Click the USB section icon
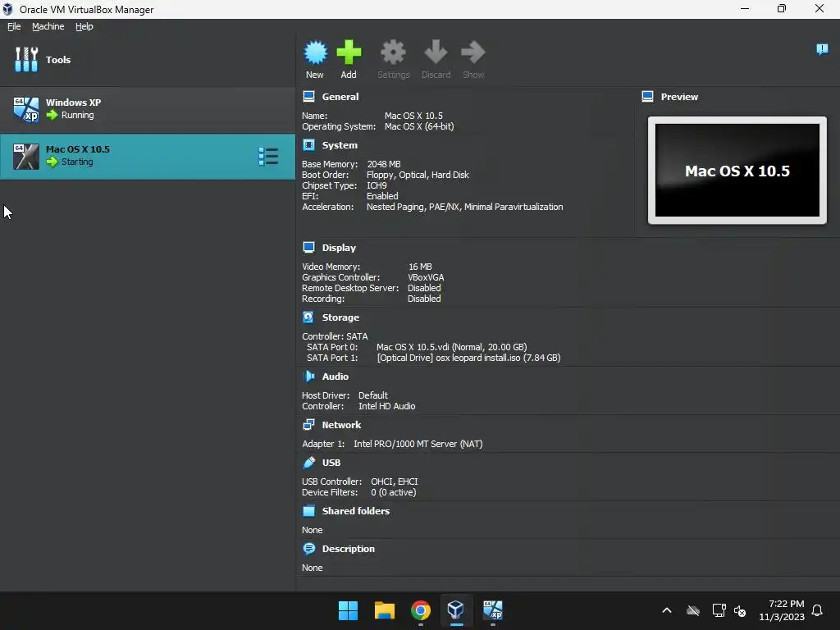Screen dimensions: 840x630 point(308,463)
